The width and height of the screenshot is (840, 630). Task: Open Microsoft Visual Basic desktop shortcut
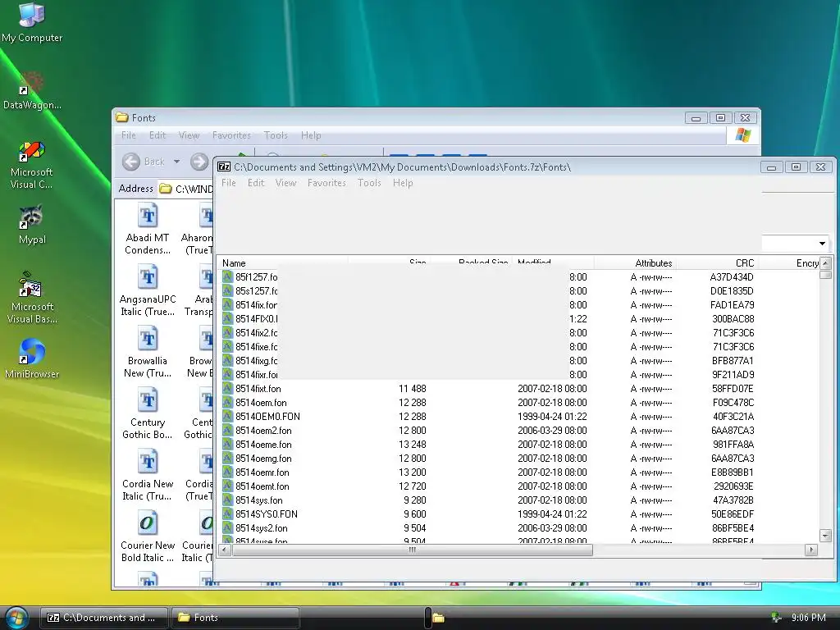pos(32,298)
